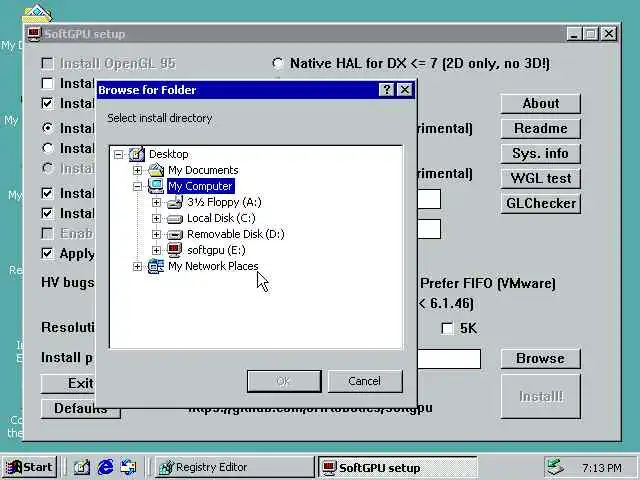The width and height of the screenshot is (640, 480).
Task: Click the taskbar clock showing 7:13 PM
Action: click(602, 467)
